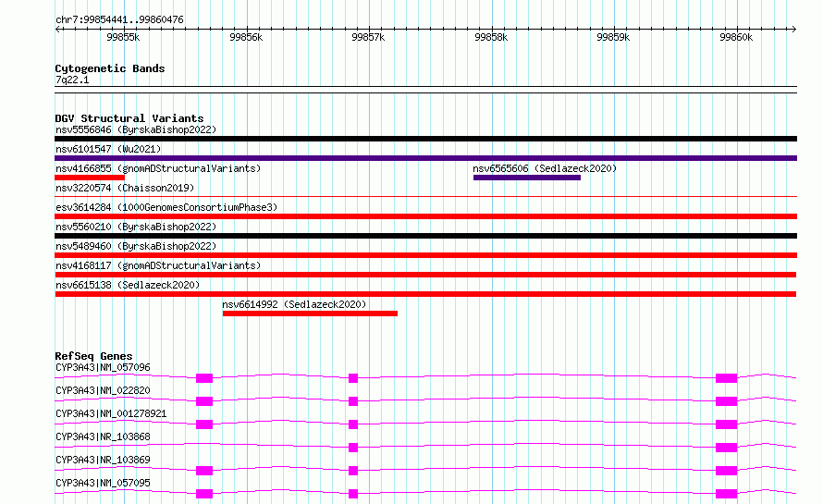Open transcript label CYP3A43|NM_022820
Viewport: 823px width, 504px height.
click(103, 390)
